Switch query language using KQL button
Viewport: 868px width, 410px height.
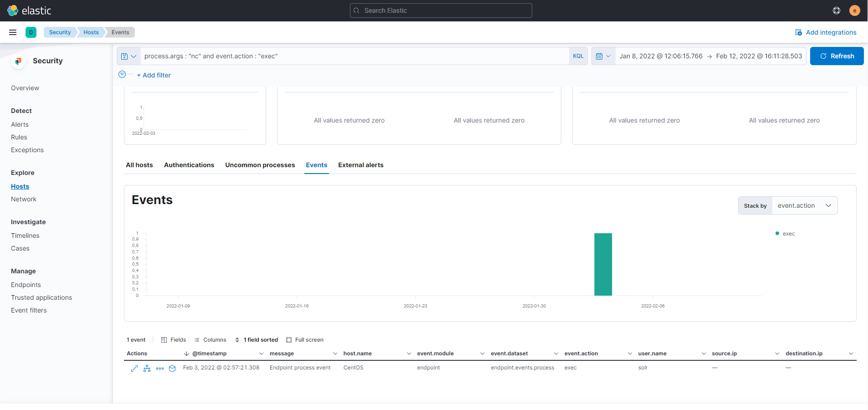pyautogui.click(x=578, y=56)
